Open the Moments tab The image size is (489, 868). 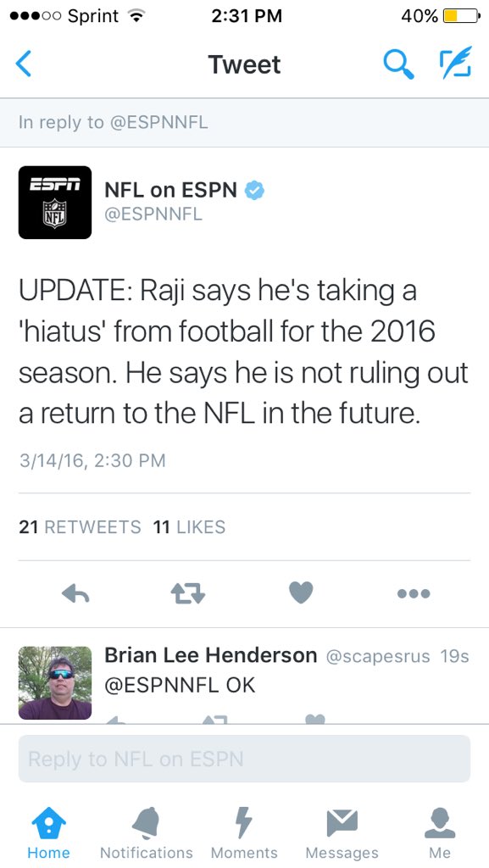[x=244, y=833]
